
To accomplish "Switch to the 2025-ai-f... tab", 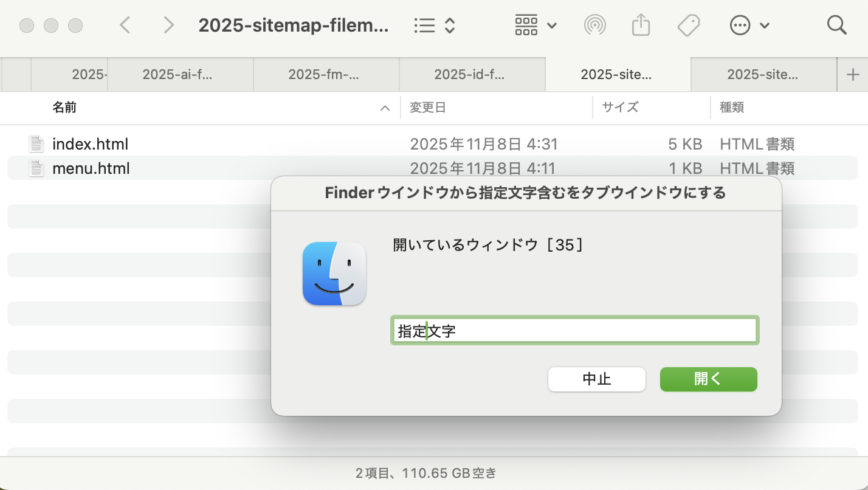I will [178, 75].
